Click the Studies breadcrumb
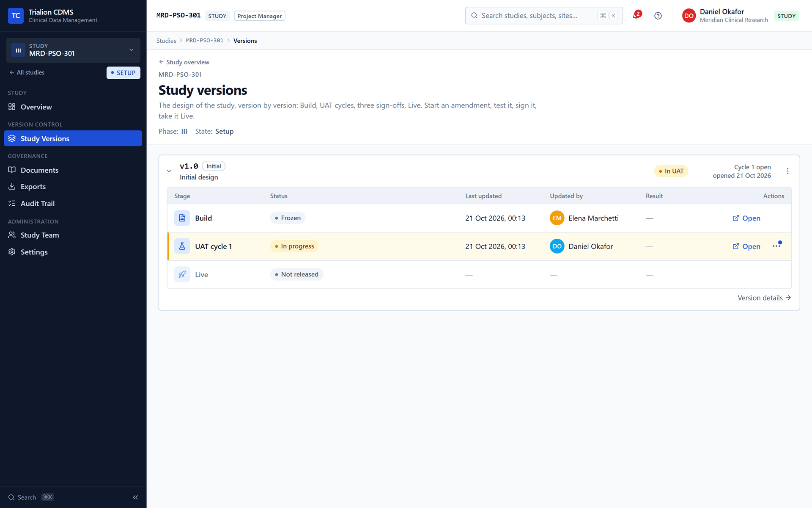 (x=166, y=41)
